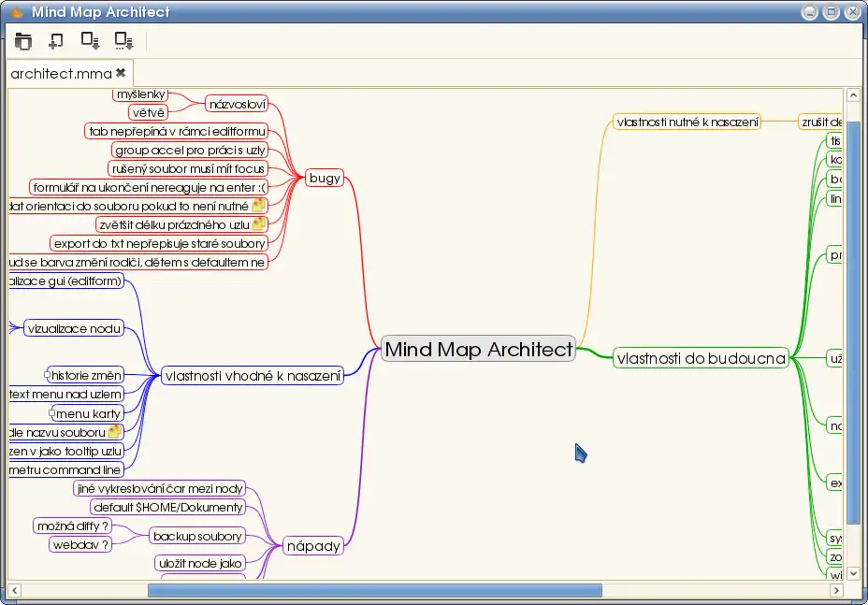The image size is (868, 605).
Task: Save the current mind map
Action: [x=90, y=41]
